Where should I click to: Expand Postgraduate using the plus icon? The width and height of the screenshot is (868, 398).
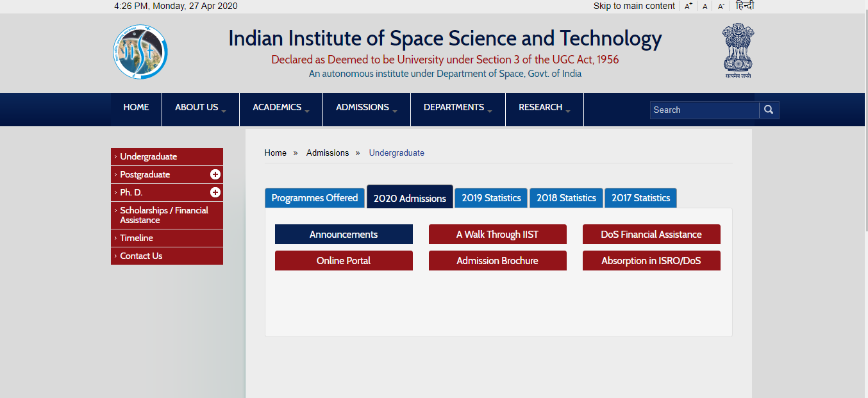(217, 174)
